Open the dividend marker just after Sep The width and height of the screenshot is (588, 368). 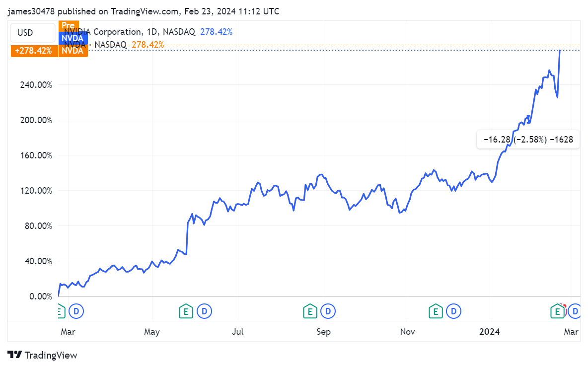click(328, 311)
